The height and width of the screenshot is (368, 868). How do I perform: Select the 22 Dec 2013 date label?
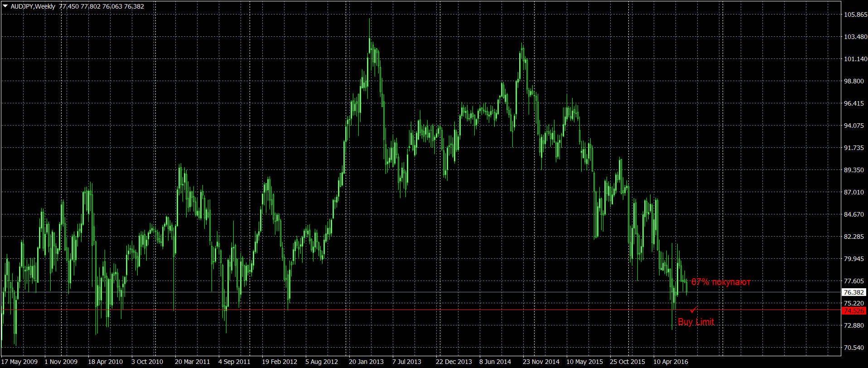[x=454, y=362]
